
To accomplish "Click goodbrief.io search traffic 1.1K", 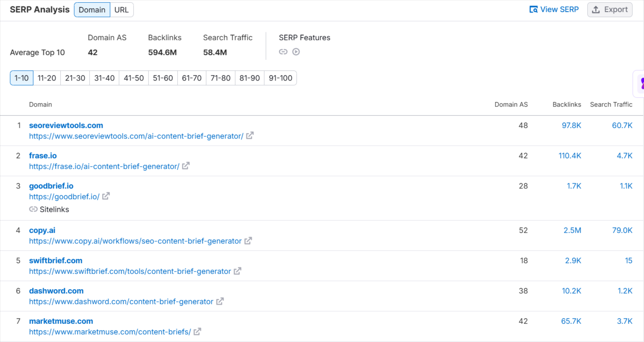I will 626,186.
